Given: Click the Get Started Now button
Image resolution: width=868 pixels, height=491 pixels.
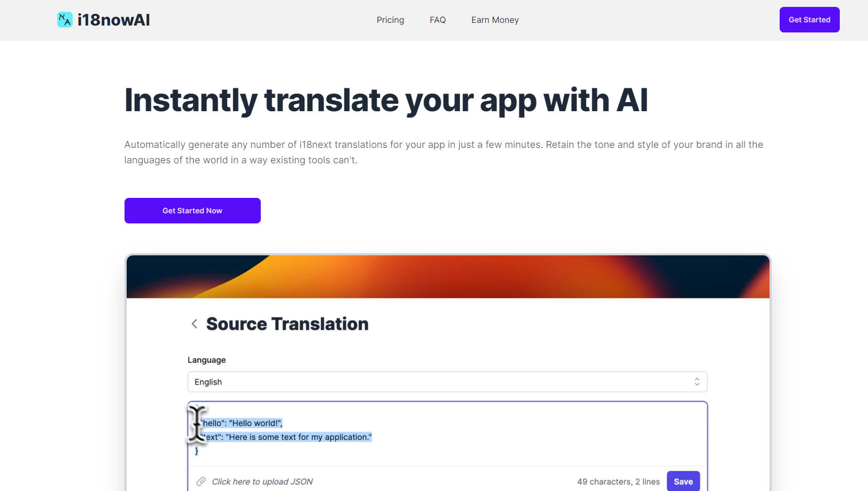Looking at the screenshot, I should coord(193,211).
